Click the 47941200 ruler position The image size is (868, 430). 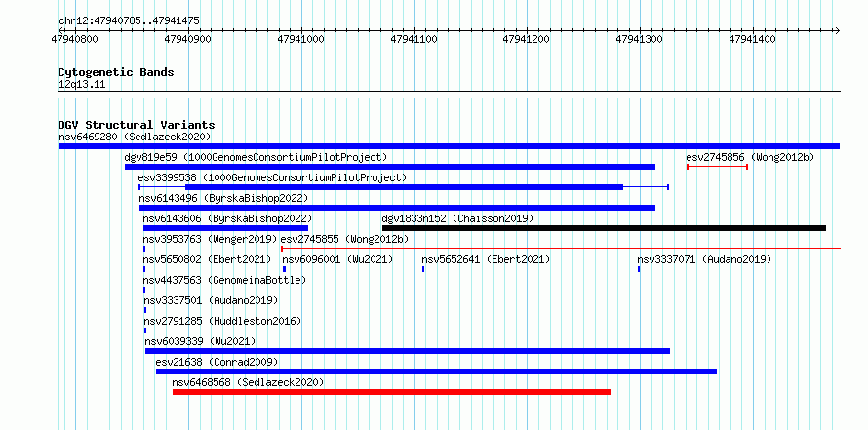[527, 40]
